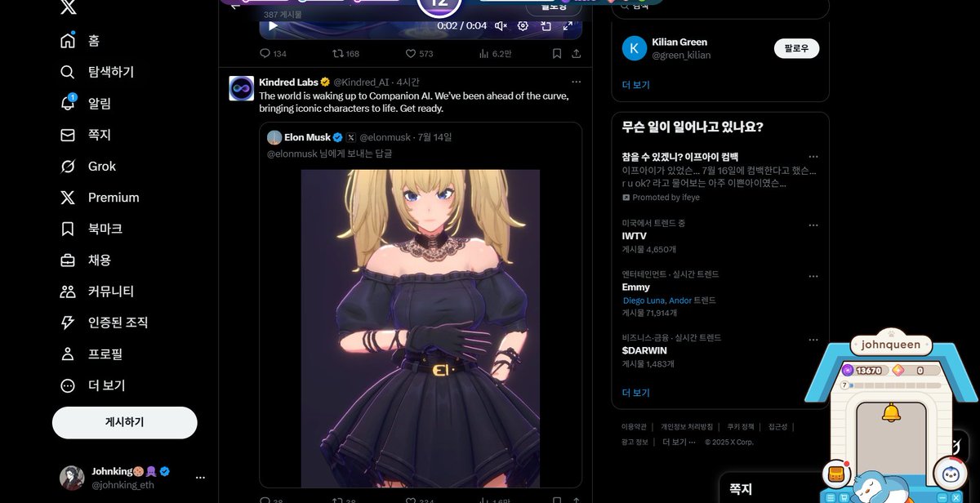
Task: Click the X logo at top left
Action: pyautogui.click(x=69, y=7)
